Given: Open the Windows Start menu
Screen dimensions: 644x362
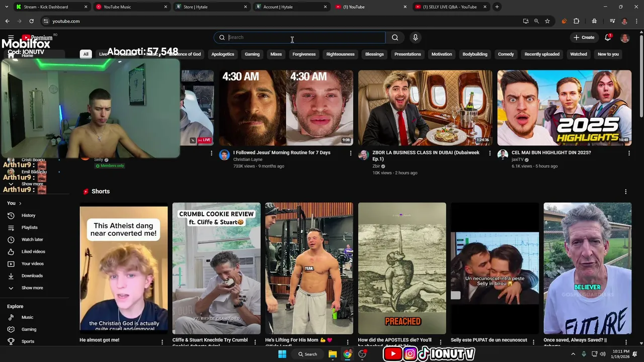Looking at the screenshot, I should coord(282,354).
